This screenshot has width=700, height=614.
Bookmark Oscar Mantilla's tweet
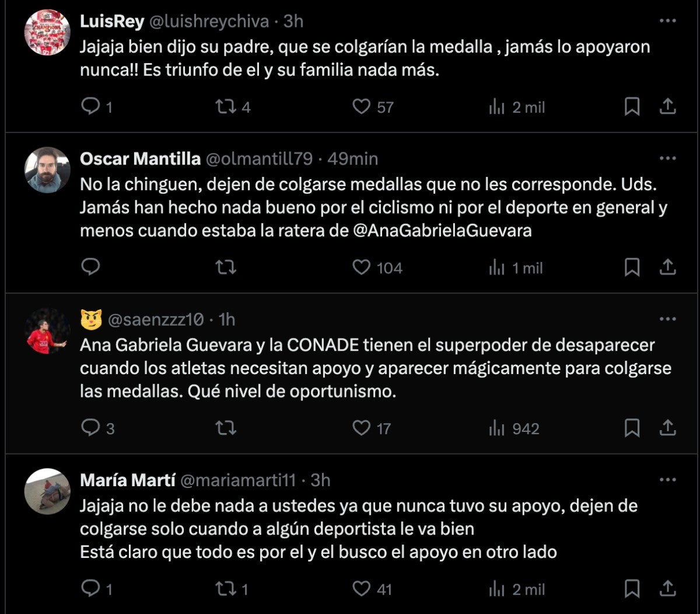tap(632, 267)
